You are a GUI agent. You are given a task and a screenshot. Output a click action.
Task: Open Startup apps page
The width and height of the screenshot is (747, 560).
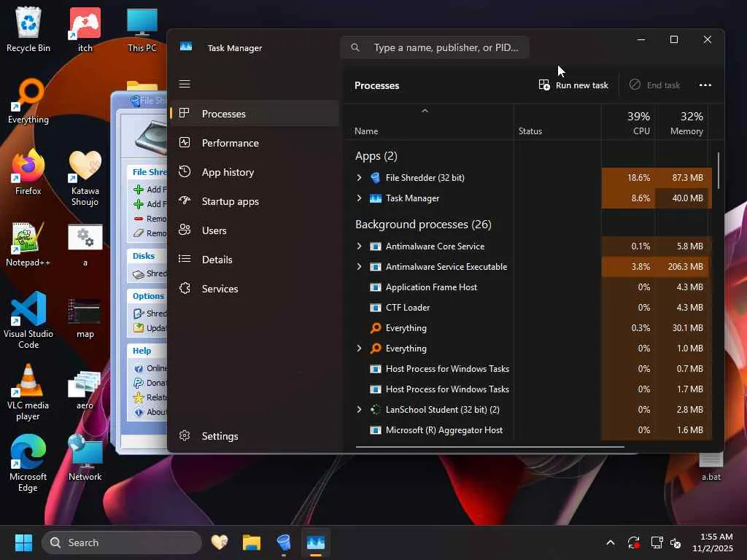point(255,201)
